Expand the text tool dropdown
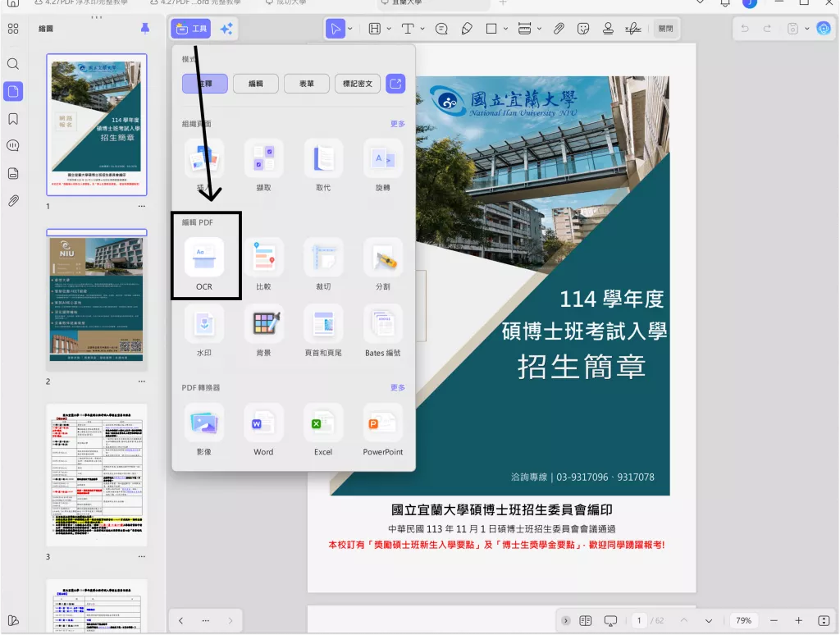The width and height of the screenshot is (840, 635). (x=422, y=29)
